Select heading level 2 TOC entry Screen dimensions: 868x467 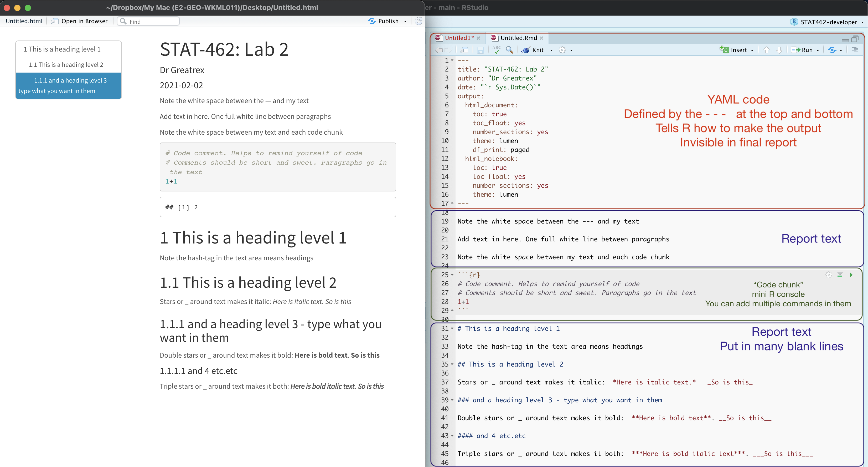coord(66,64)
